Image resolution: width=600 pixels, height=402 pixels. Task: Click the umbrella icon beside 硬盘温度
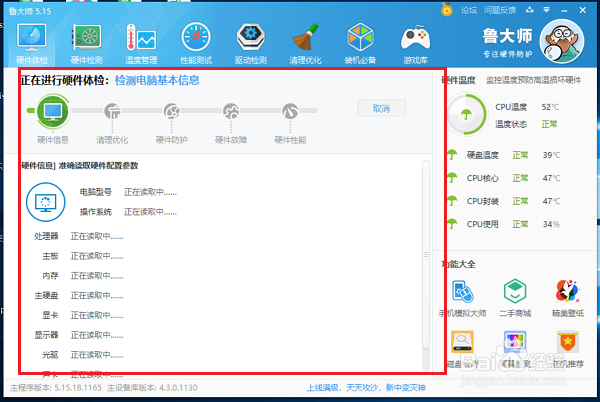(452, 155)
